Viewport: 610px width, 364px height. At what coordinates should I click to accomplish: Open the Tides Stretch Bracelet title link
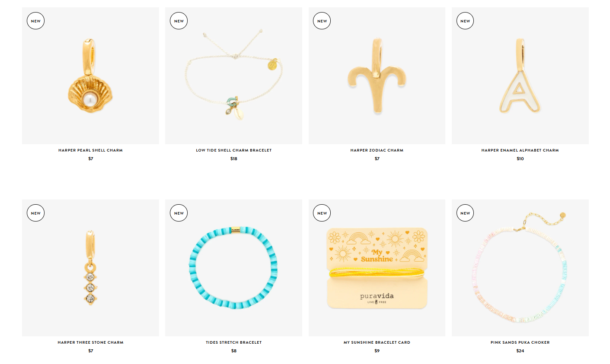[233, 342]
